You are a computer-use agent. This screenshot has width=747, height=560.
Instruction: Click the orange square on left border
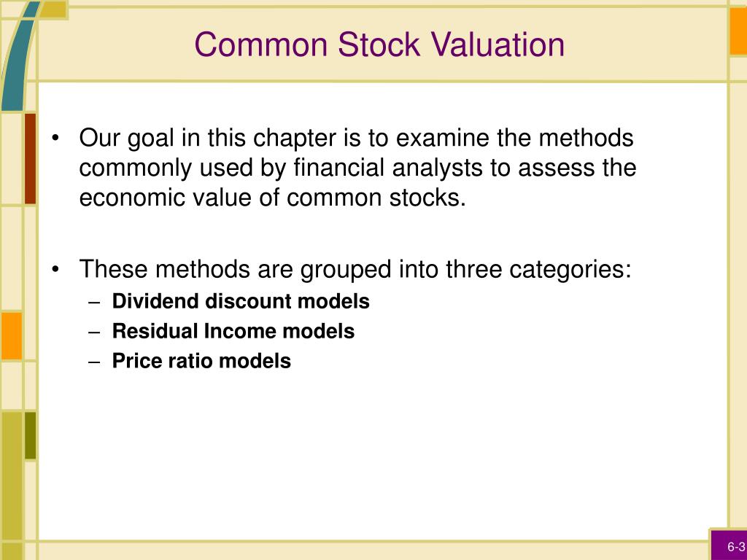(12, 335)
